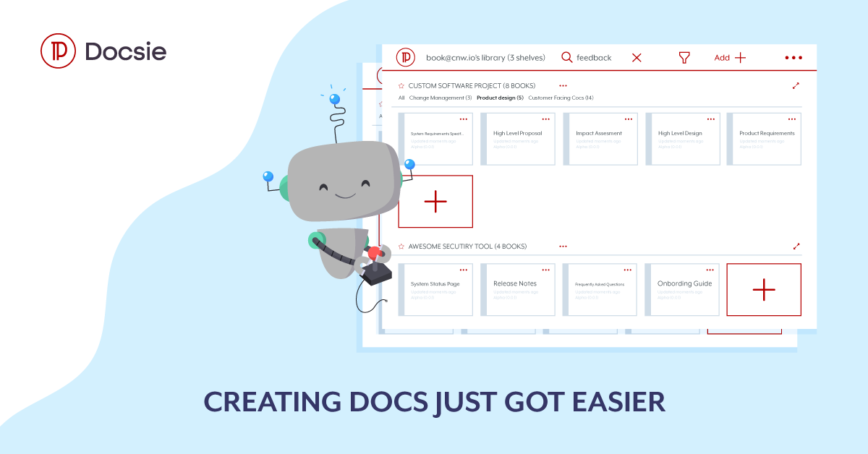This screenshot has height=454, width=868.
Task: Open the High Level Design book
Action: (682, 139)
